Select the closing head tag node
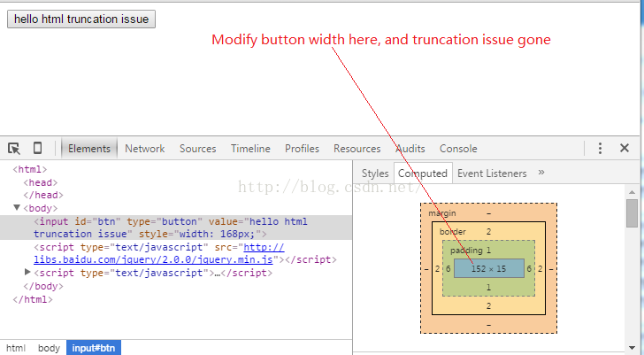This screenshot has height=355, width=644. coord(43,195)
